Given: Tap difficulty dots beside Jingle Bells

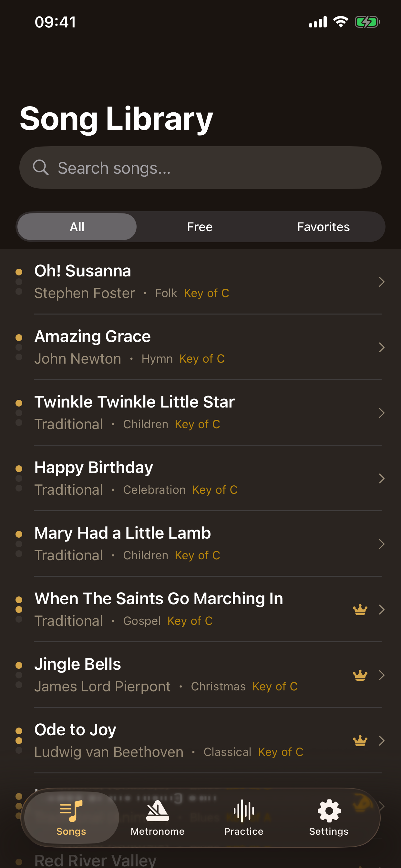Looking at the screenshot, I should click(x=19, y=675).
